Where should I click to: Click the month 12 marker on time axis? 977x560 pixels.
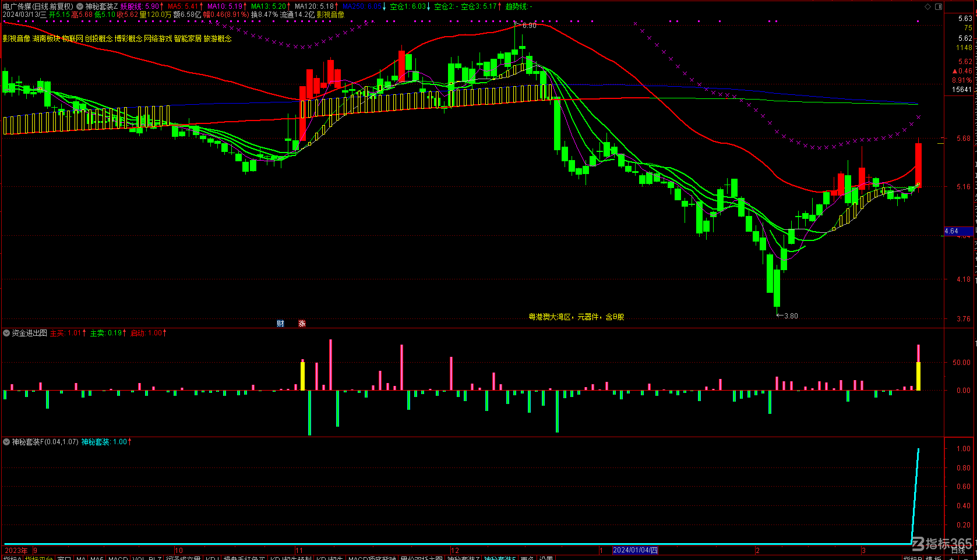coord(455,550)
